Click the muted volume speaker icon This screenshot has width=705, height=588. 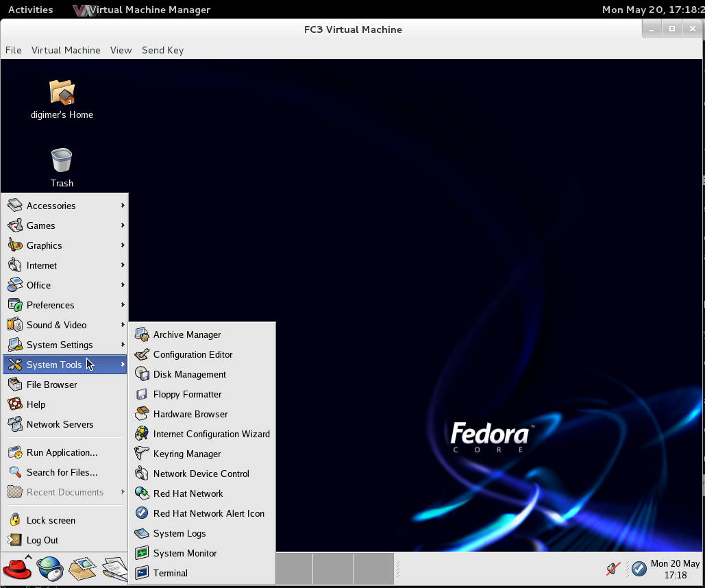point(613,569)
